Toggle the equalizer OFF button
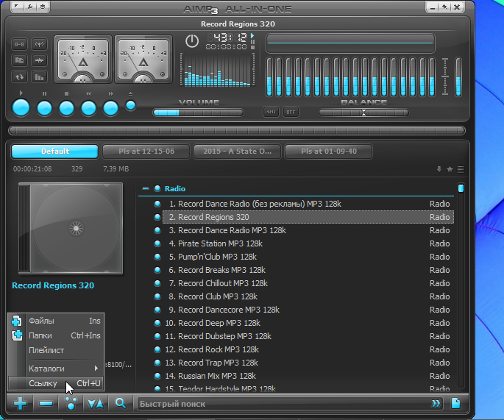504x420 pixels. tap(291, 112)
